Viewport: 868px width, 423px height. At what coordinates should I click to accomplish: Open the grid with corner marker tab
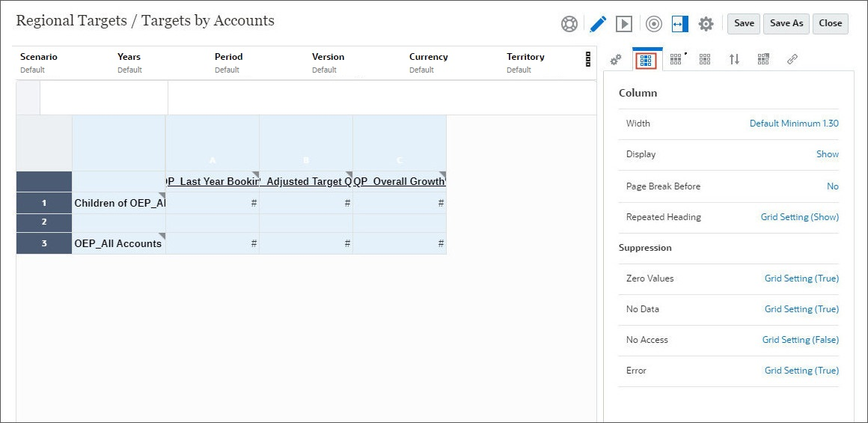tap(763, 59)
